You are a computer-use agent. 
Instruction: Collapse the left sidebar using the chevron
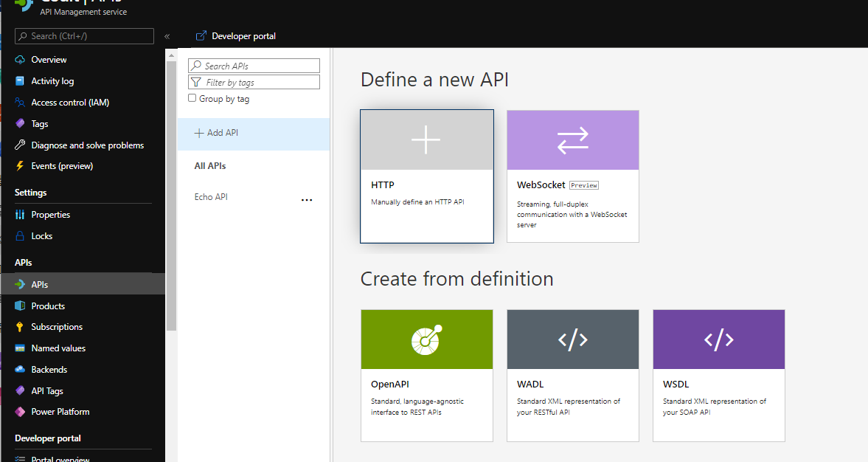(167, 36)
